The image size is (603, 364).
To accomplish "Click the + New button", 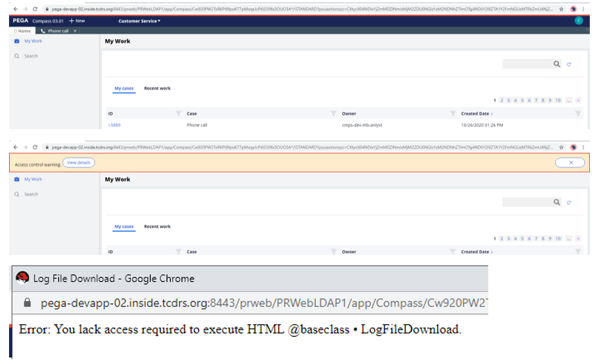I will point(77,21).
